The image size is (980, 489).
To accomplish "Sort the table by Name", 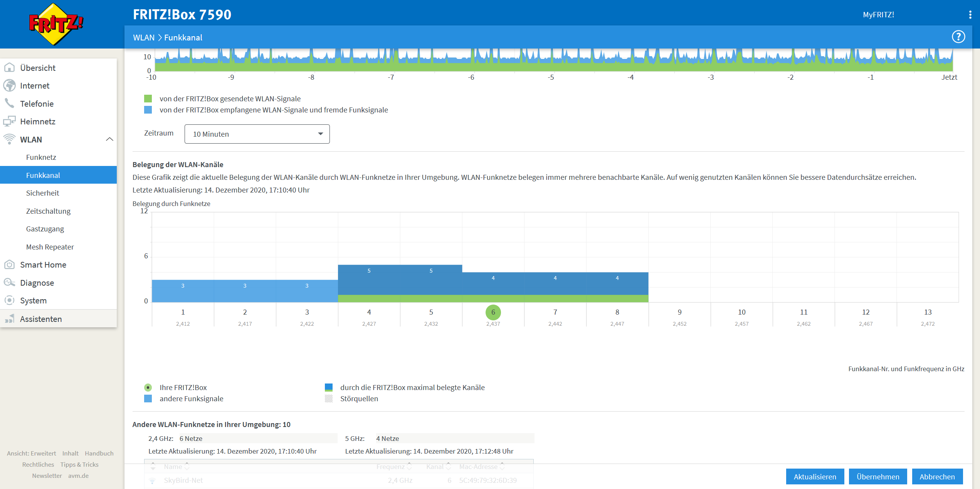I will pyautogui.click(x=177, y=466).
